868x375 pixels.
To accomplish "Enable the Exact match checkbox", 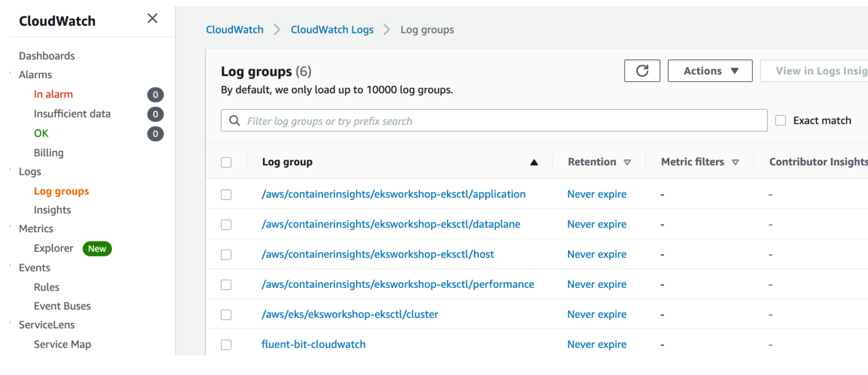I will click(x=781, y=120).
